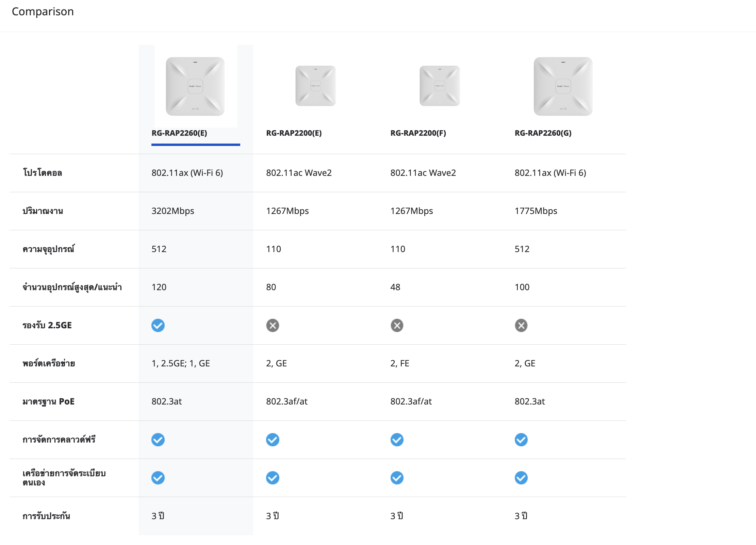The image size is (756, 545).
Task: Click cloud management checkmark for RG-RAP2260(E)
Action: pos(158,440)
